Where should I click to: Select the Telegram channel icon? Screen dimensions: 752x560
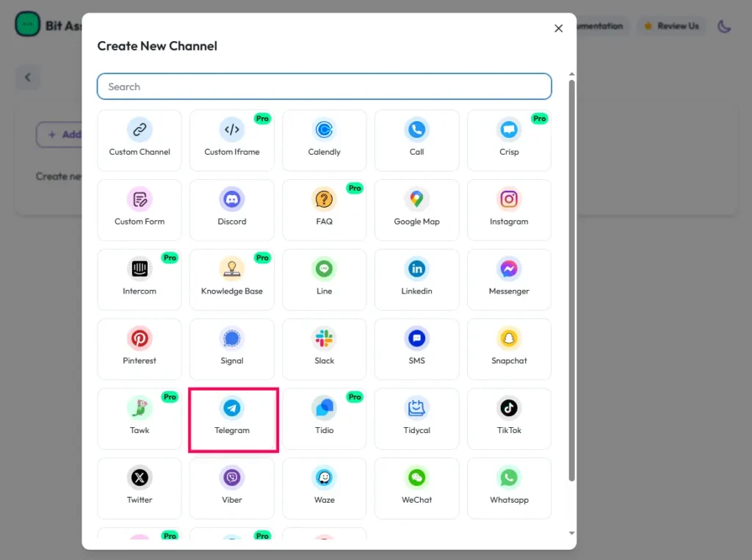[x=232, y=409]
